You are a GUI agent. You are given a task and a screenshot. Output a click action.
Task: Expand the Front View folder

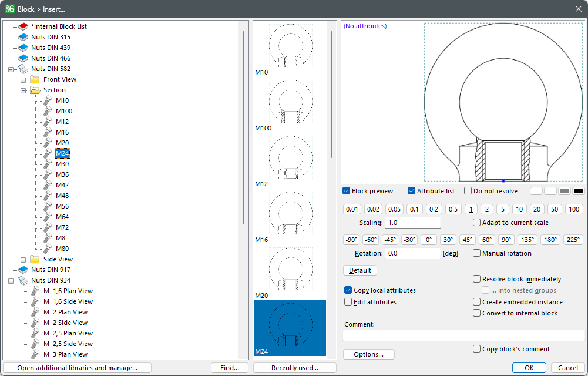pyautogui.click(x=23, y=80)
